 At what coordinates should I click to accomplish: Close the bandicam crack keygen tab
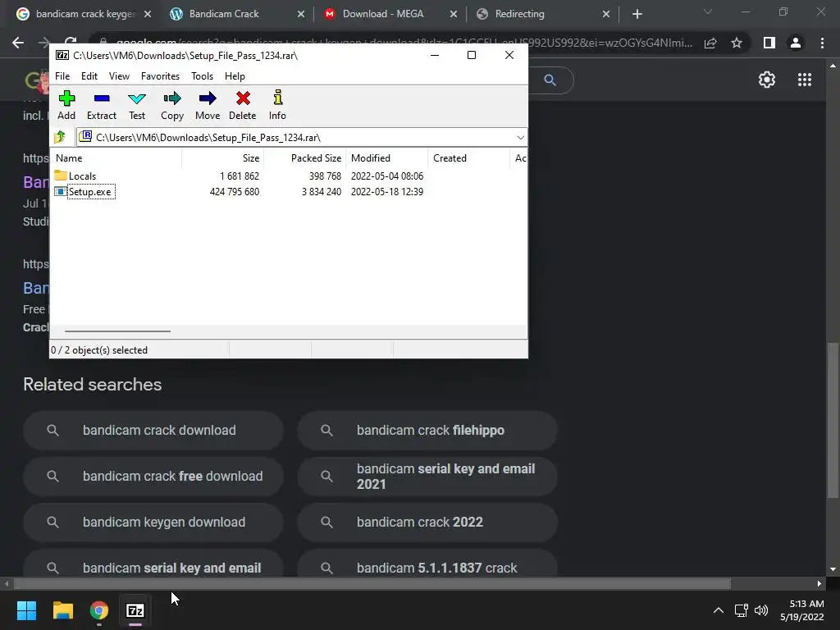click(x=148, y=14)
